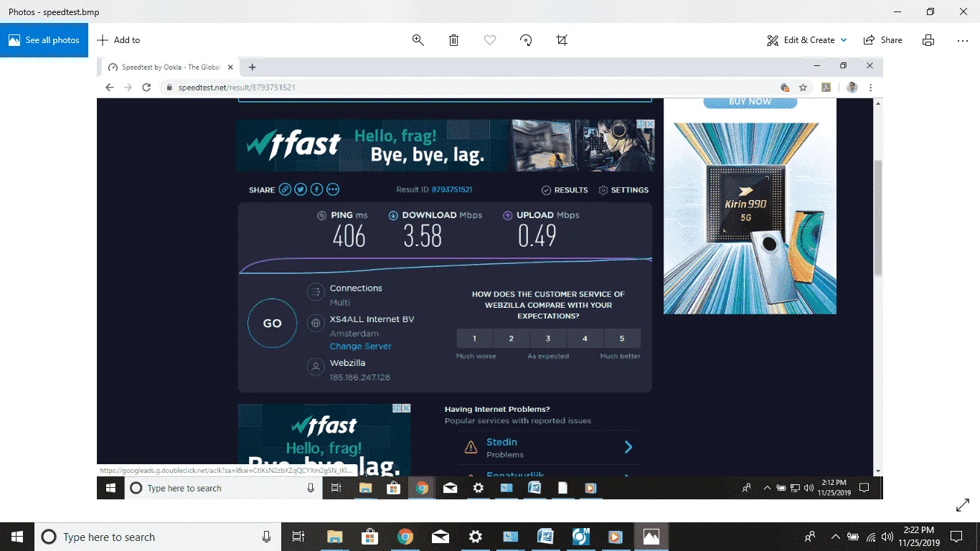Click the share link icon beside SHARE
The width and height of the screenshot is (980, 551).
(x=285, y=190)
